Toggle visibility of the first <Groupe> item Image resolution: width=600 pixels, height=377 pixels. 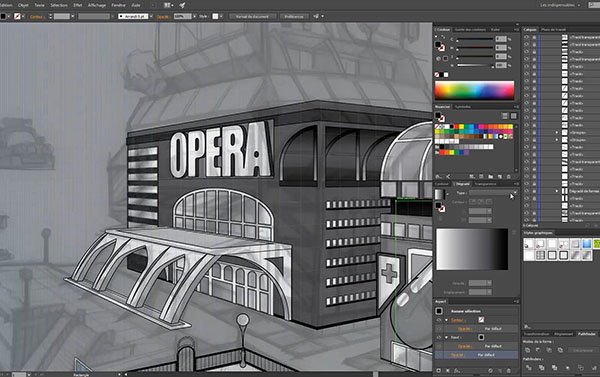coord(527,132)
